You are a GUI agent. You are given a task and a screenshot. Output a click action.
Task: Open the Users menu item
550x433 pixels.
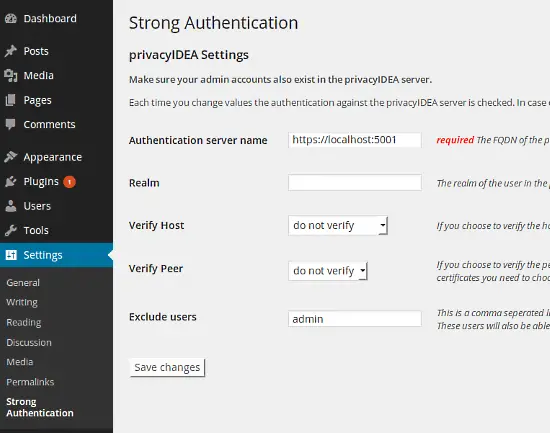[37, 206]
